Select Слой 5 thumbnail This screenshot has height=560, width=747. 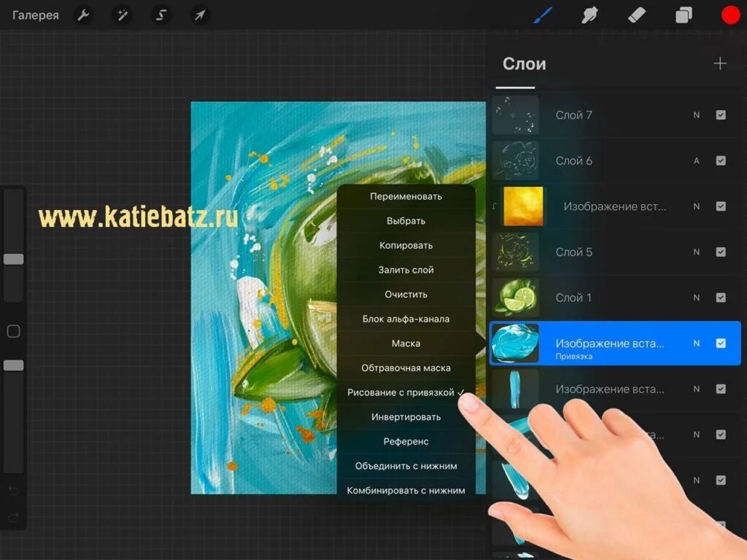515,252
